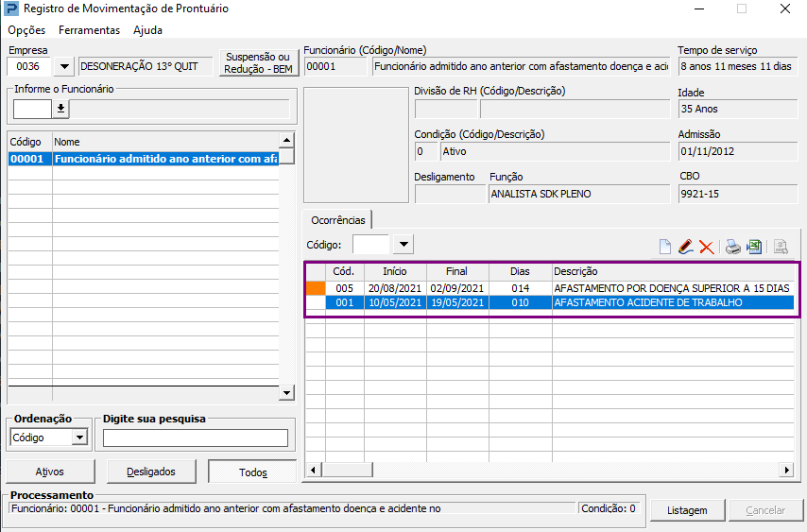This screenshot has height=532, width=807.
Task: Click the Tempo de serviço field
Action: pos(738,66)
